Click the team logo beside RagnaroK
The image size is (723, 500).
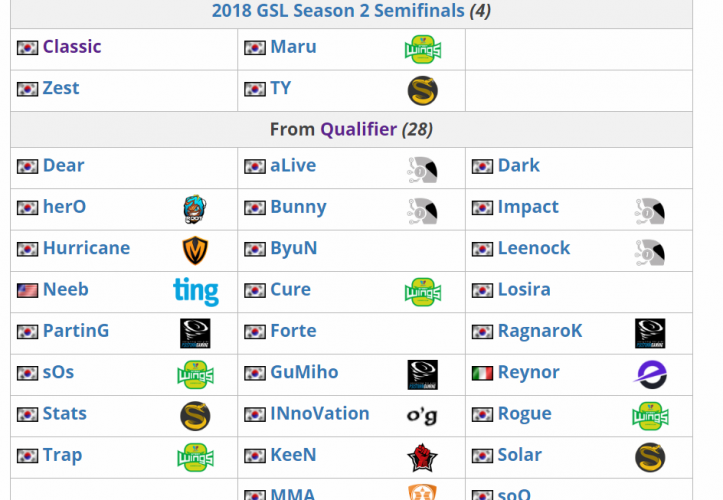650,333
